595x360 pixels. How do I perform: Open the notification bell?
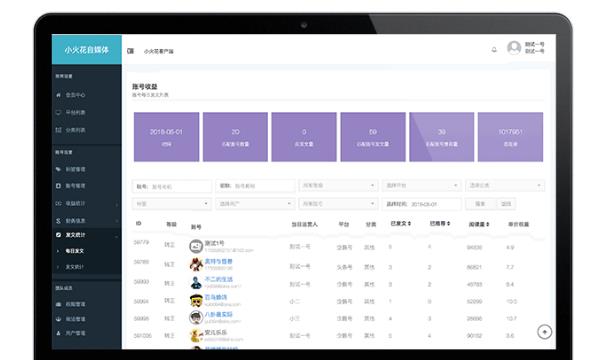click(x=494, y=49)
